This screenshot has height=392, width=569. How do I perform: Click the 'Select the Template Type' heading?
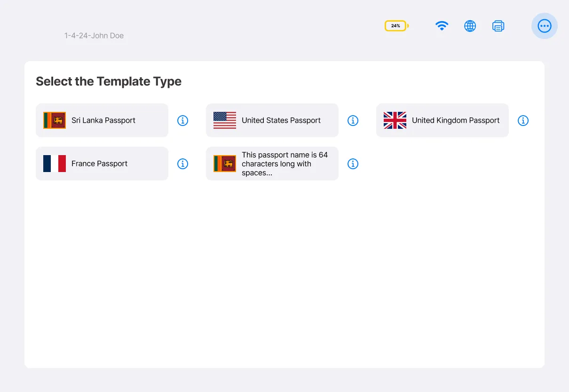click(109, 81)
